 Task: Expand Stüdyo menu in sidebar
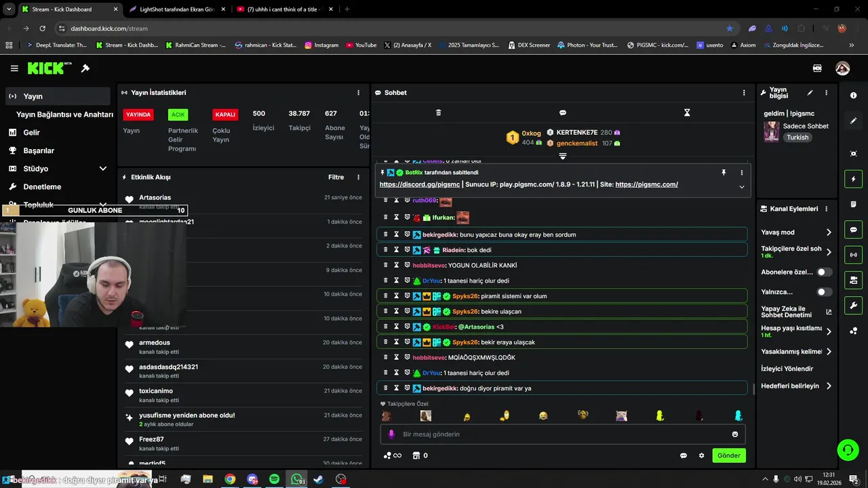pos(103,169)
